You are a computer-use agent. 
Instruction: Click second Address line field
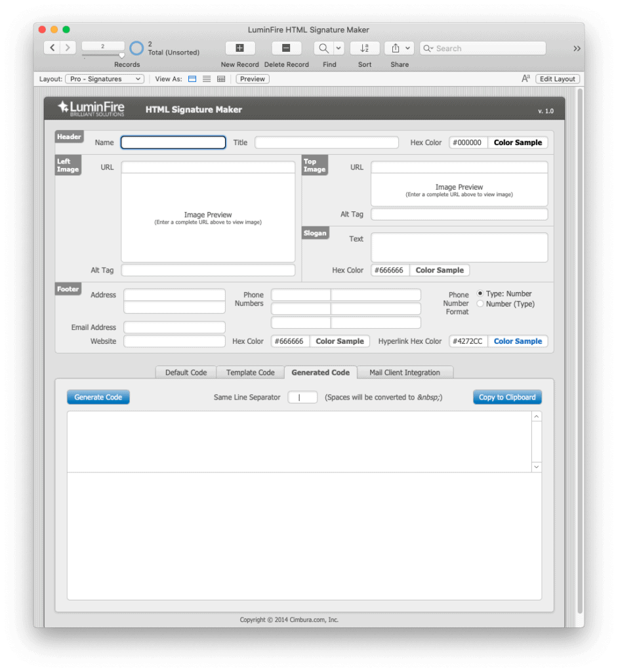point(175,307)
